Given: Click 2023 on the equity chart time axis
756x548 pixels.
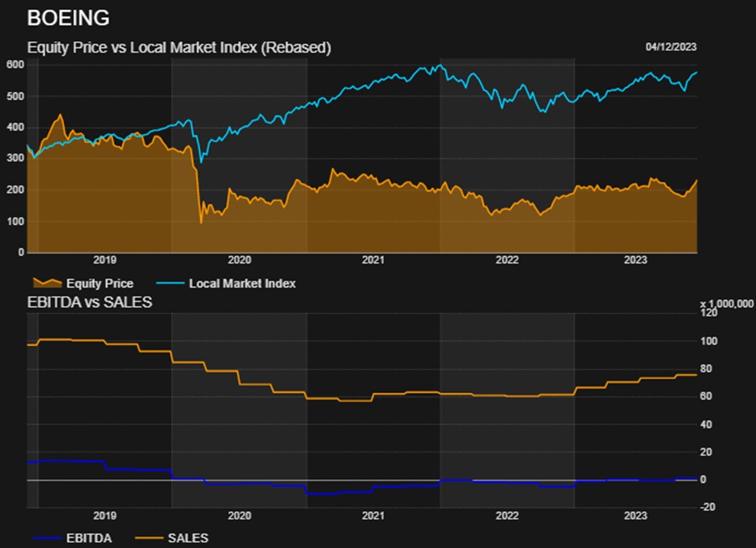Looking at the screenshot, I should (x=636, y=260).
